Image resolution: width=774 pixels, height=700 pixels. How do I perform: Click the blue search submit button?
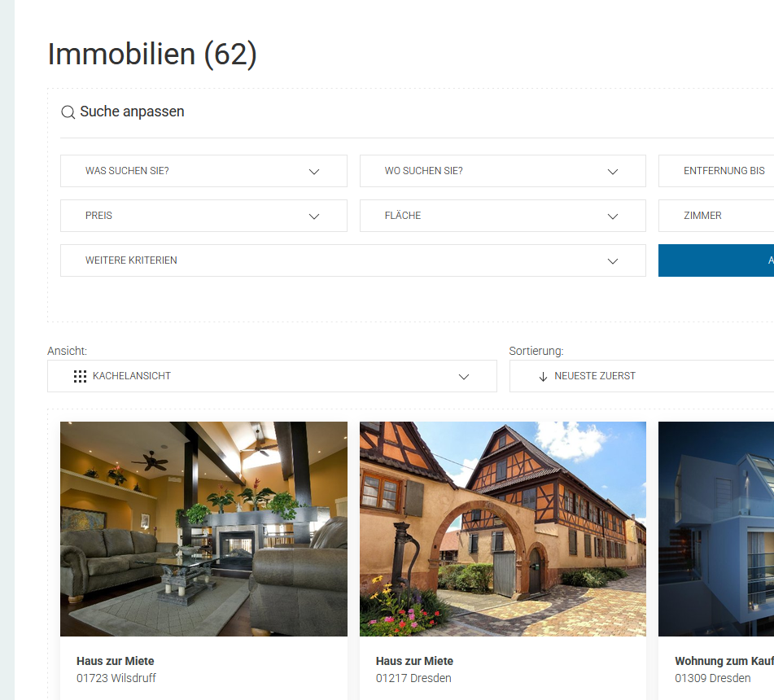[716, 260]
